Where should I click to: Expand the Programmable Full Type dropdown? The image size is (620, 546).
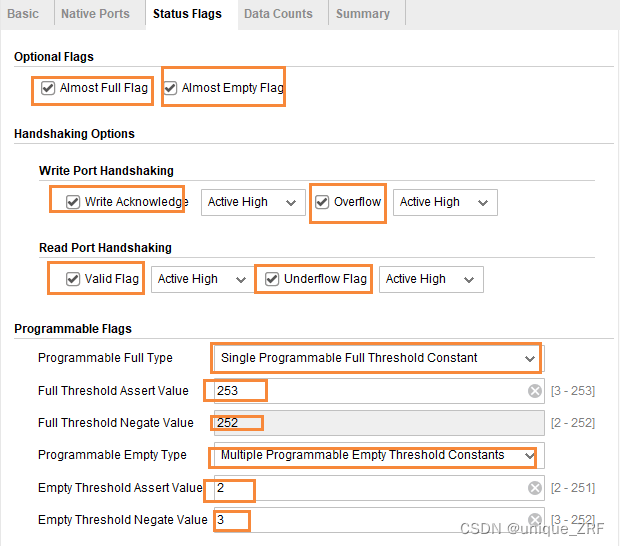(378, 358)
